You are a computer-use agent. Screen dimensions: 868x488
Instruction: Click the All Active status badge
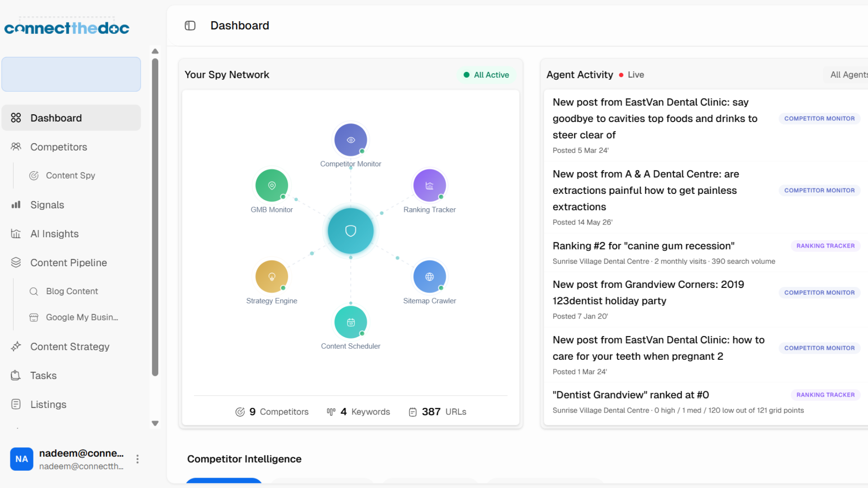[486, 75]
